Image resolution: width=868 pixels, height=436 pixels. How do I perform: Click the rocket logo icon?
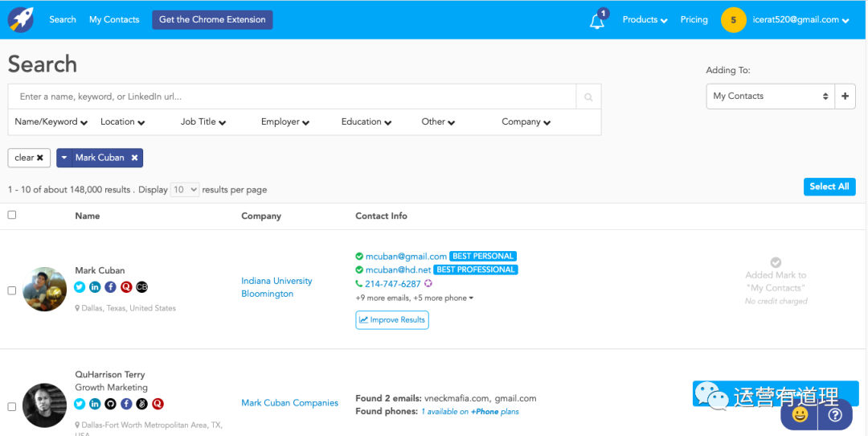[20, 19]
